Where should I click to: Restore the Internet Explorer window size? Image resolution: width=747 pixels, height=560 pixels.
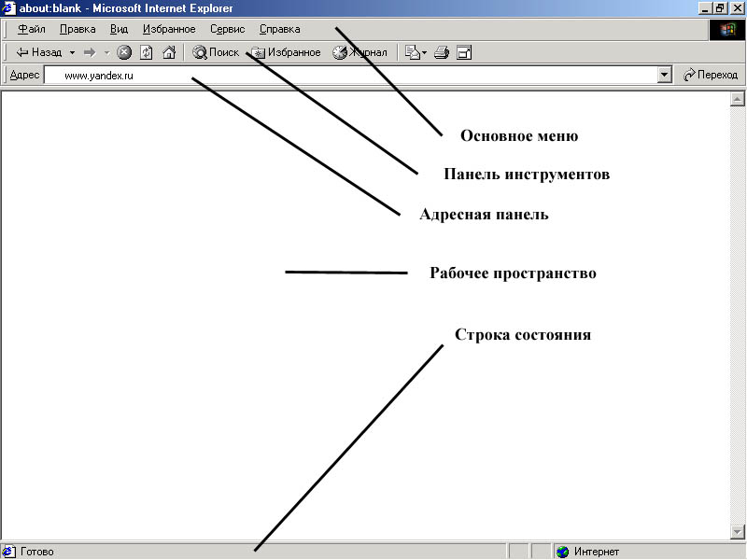point(720,8)
